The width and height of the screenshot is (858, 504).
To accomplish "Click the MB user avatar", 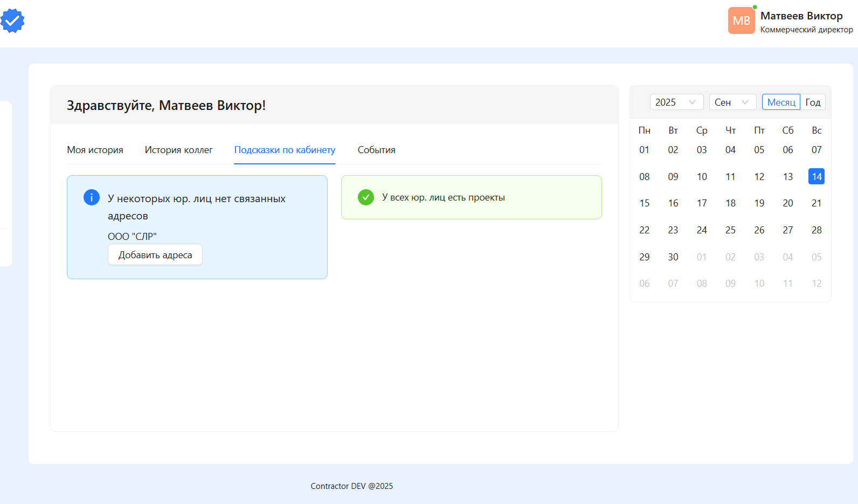I will pyautogui.click(x=741, y=21).
